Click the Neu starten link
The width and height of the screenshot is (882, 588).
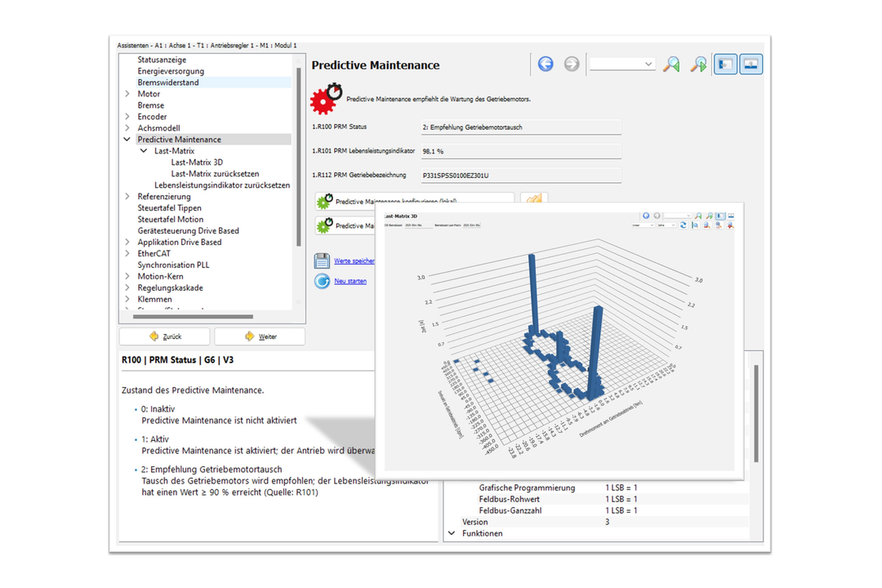350,281
